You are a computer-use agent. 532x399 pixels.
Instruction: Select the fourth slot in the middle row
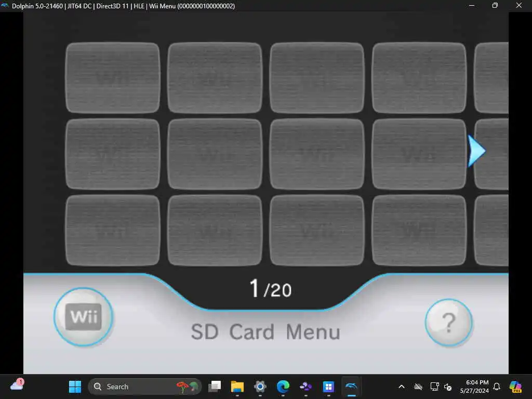coord(419,154)
